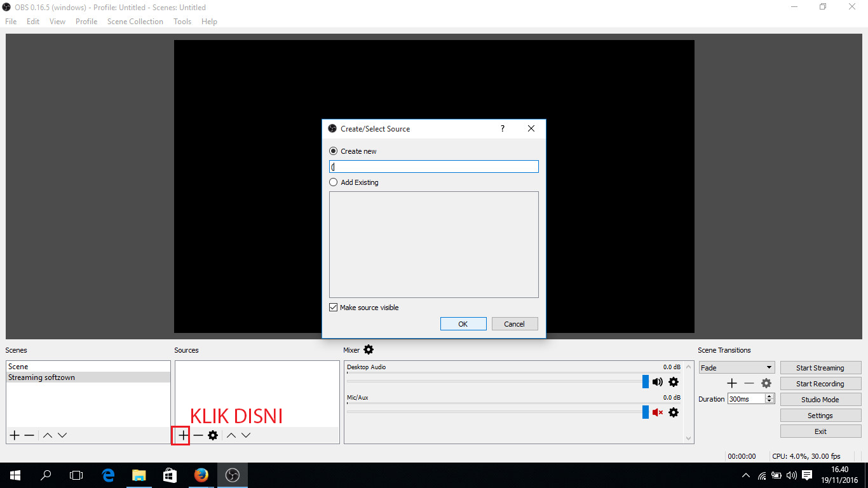868x488 pixels.
Task: Click the down chevron on the Mixer scrollbar
Action: coord(688,438)
